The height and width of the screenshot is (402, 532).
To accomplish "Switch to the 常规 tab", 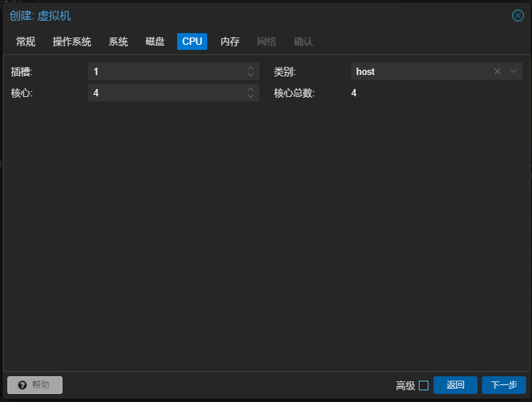I will (26, 42).
